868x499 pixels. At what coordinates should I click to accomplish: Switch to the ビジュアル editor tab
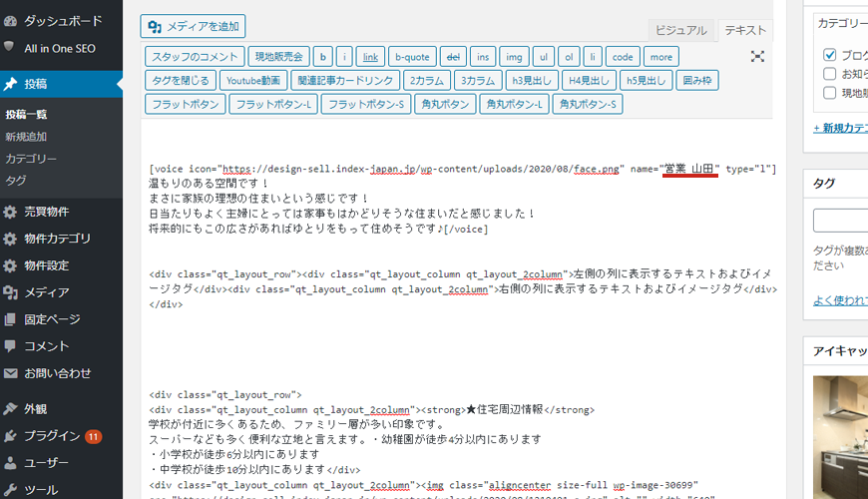pyautogui.click(x=681, y=30)
